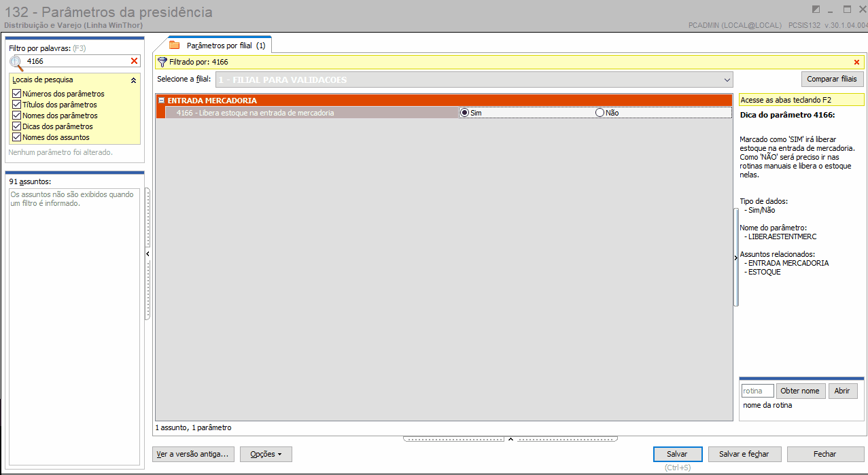This screenshot has height=475, width=868.
Task: Maximize the window
Action: (x=847, y=10)
